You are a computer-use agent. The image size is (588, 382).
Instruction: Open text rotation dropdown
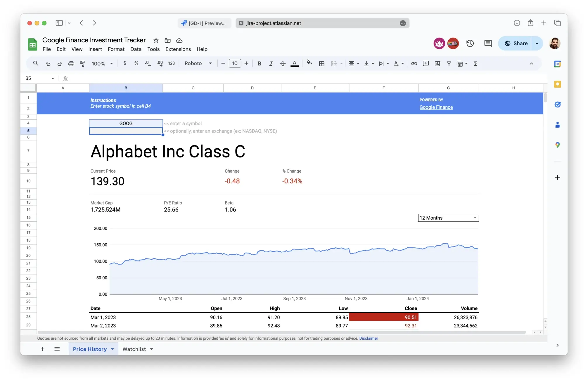pyautogui.click(x=399, y=63)
